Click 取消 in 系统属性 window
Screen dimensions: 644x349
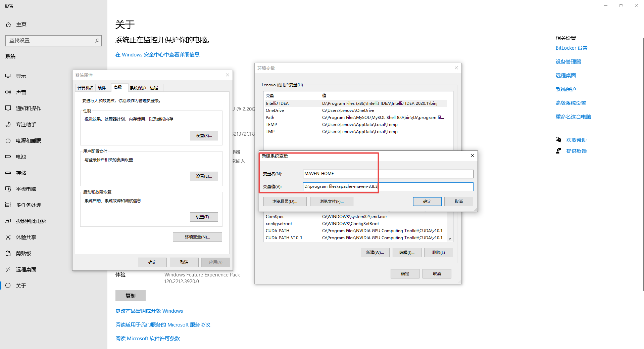(x=184, y=262)
